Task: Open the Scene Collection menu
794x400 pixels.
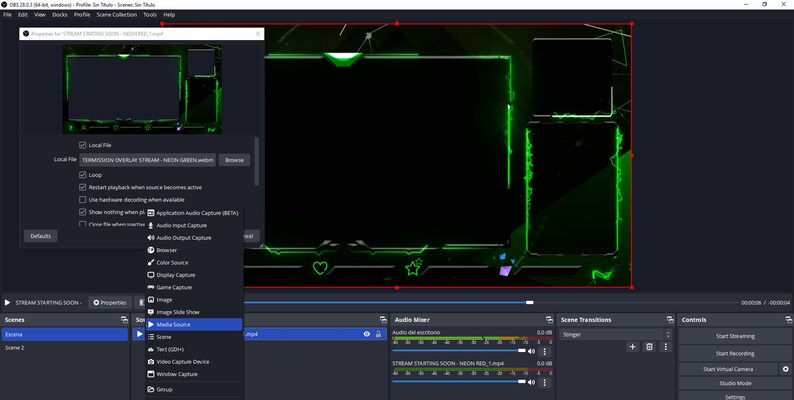Action: (116, 15)
